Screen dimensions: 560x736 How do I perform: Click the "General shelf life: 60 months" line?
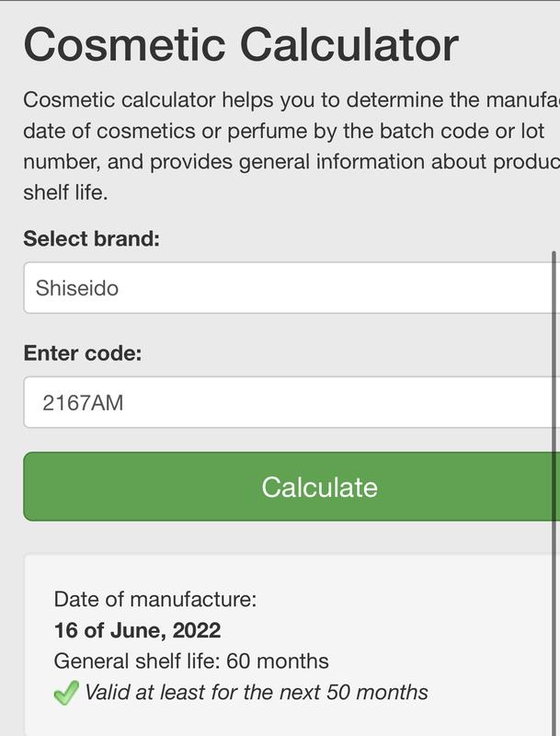tap(191, 661)
